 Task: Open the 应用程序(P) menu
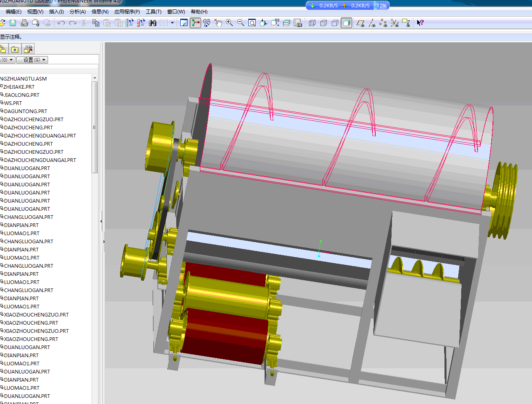point(127,12)
